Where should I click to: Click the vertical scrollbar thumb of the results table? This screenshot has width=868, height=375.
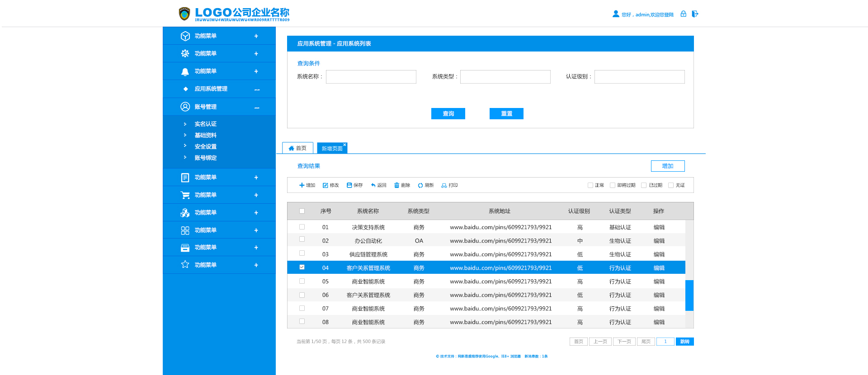(x=689, y=295)
